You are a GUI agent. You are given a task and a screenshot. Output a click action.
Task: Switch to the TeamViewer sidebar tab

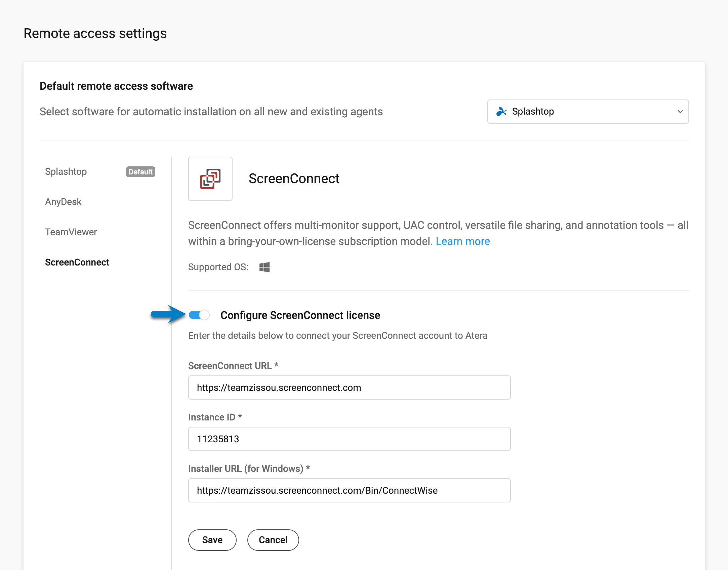[x=71, y=232]
